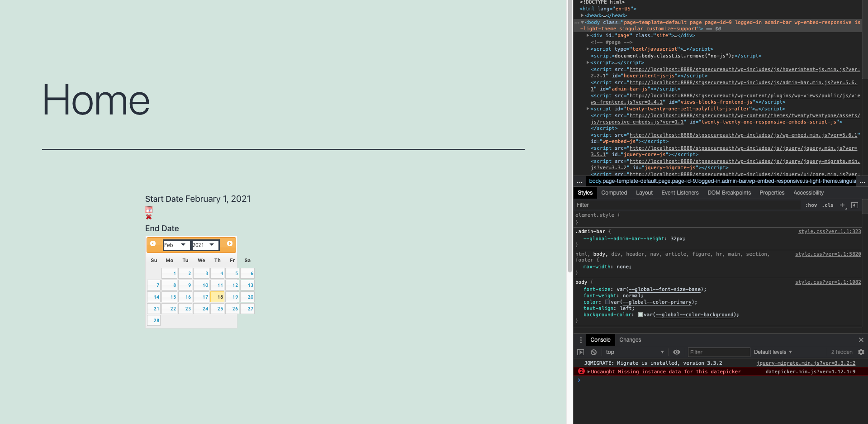Select day 28 in the calendar

coord(154,320)
